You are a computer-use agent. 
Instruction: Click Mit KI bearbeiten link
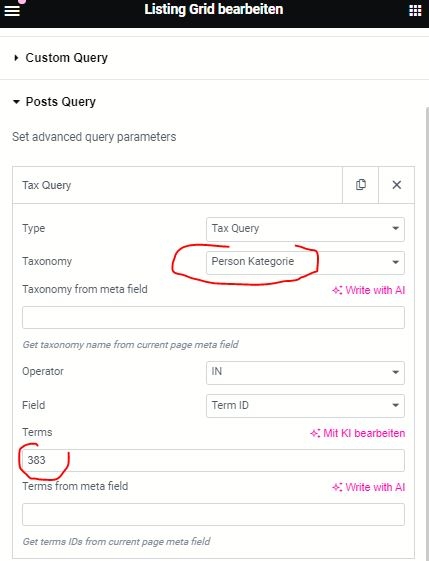click(x=357, y=433)
